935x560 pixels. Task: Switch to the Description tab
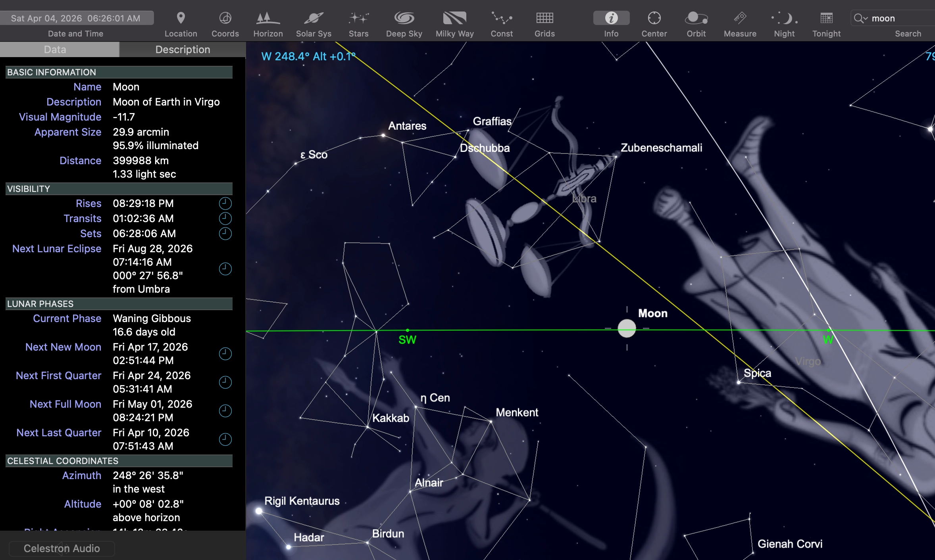(x=183, y=50)
